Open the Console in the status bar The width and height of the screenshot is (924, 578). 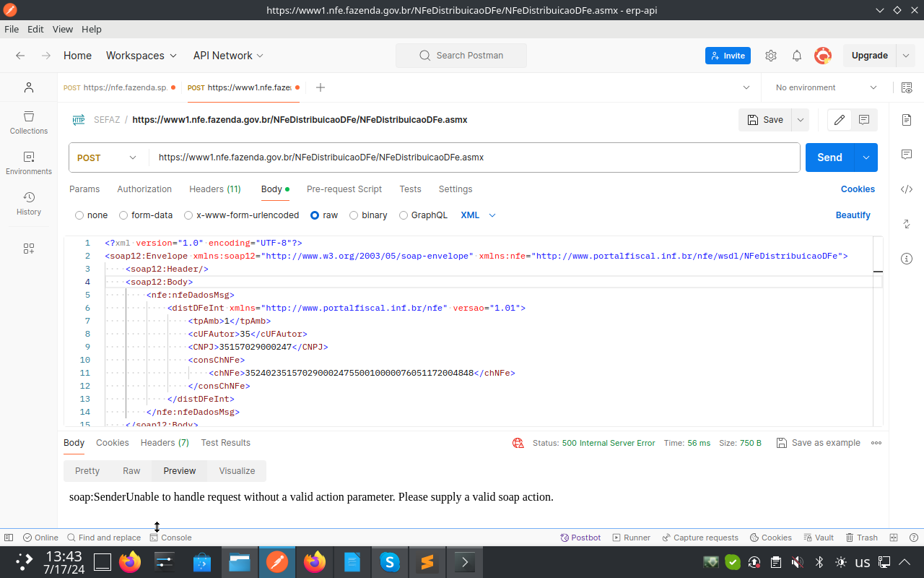[171, 538]
